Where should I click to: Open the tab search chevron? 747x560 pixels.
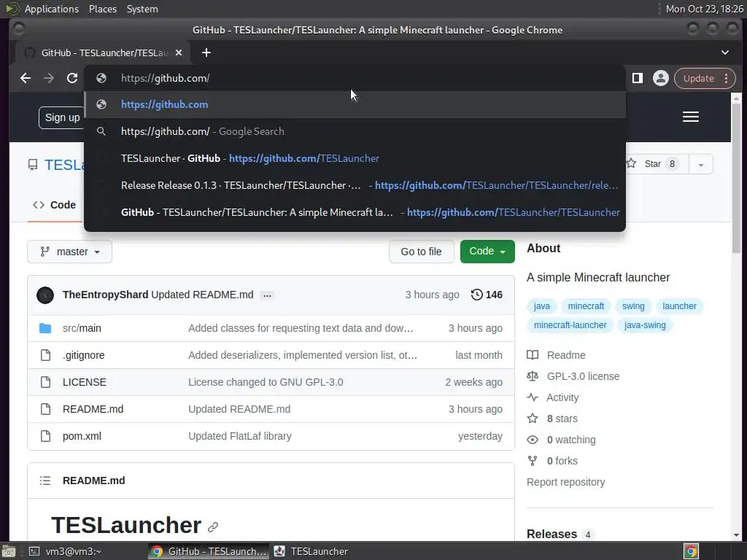click(724, 52)
